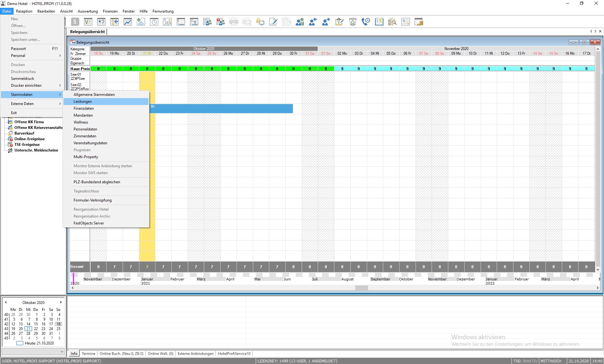Click the SPA wellness toolbar icon
Image resolution: width=604 pixels, height=364 pixels.
[x=167, y=22]
